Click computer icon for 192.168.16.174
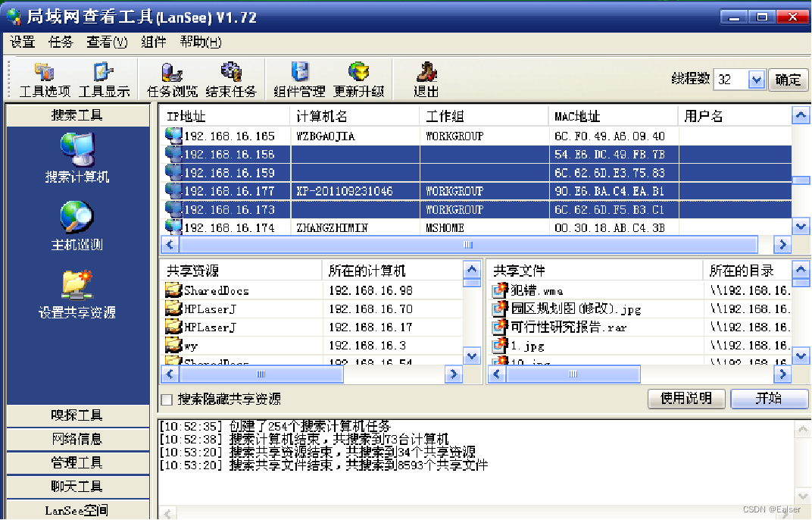812x520 pixels. point(173,227)
